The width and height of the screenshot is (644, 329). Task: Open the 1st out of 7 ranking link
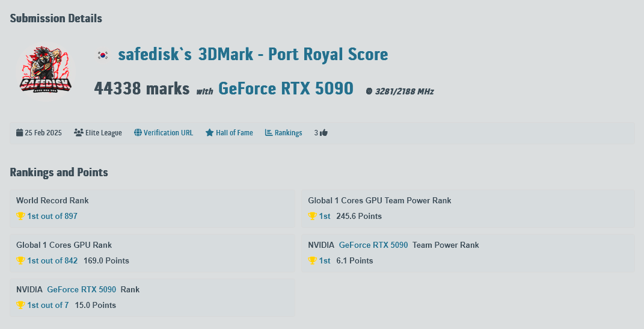(48, 305)
